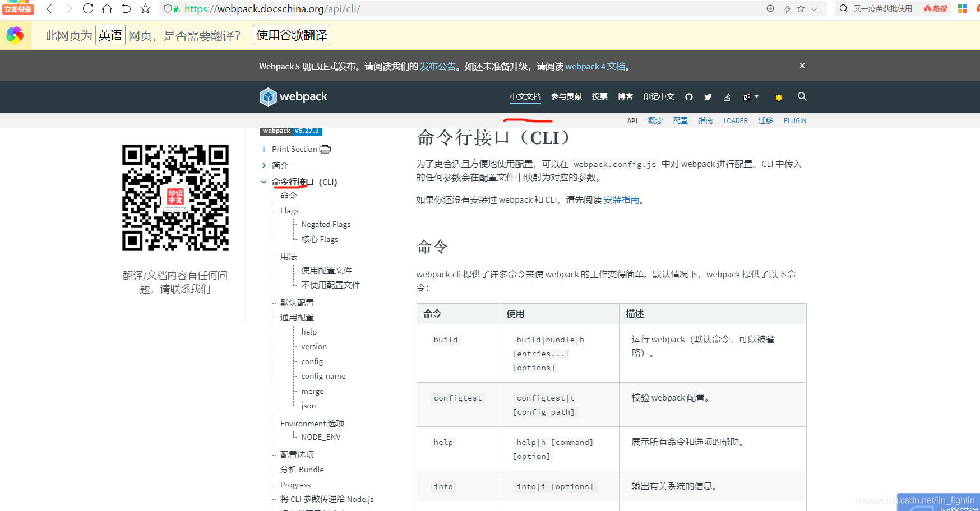The width and height of the screenshot is (980, 511).
Task: Open the 发布公告 link in the banner
Action: (x=437, y=66)
